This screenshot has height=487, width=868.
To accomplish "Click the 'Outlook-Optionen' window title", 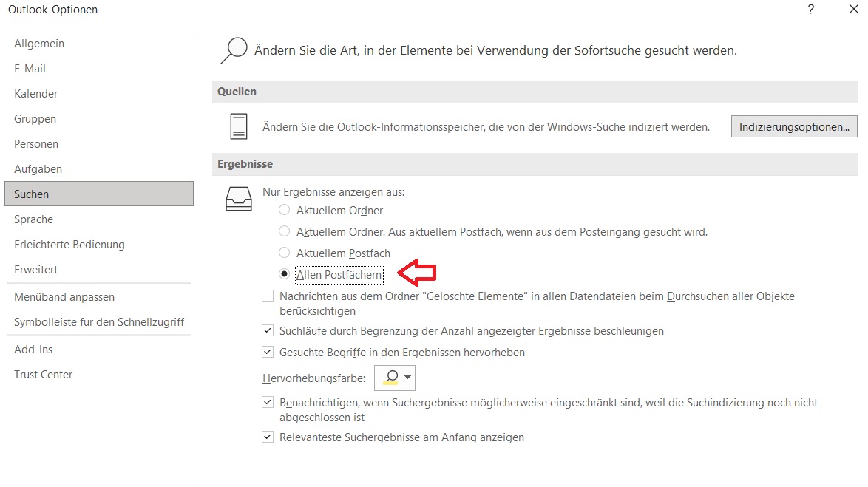I will click(x=52, y=10).
